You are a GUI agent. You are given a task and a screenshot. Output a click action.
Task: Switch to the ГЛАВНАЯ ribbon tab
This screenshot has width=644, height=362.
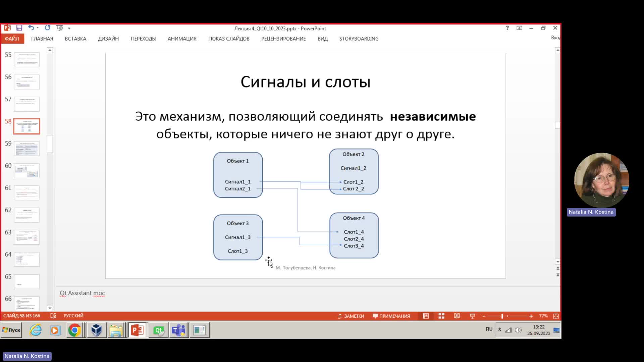coord(42,39)
